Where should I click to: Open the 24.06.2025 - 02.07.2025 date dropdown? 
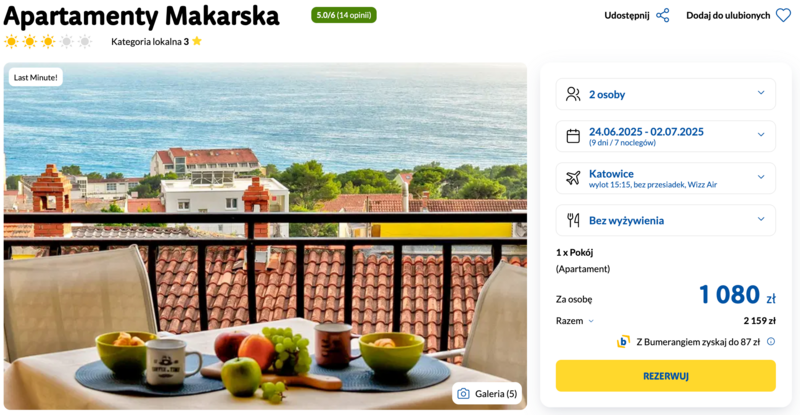[x=665, y=136]
